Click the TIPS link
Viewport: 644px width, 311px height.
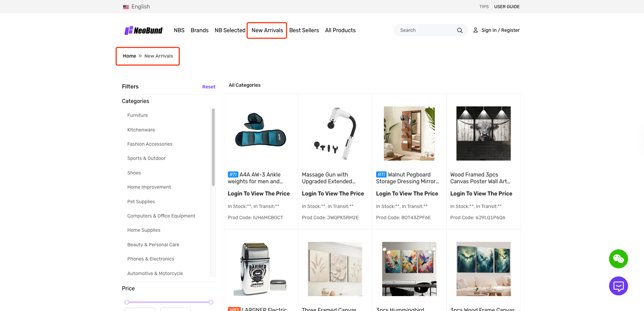tap(484, 7)
